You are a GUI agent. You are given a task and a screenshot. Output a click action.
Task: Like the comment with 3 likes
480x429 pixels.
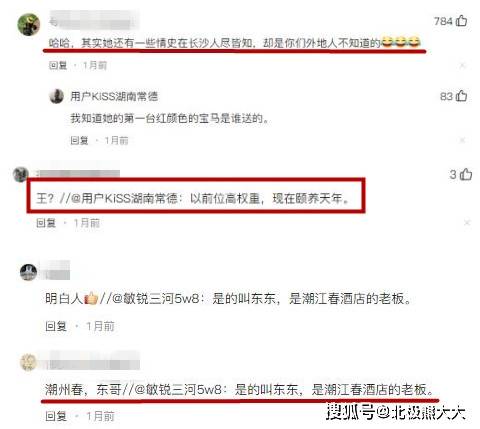[x=466, y=174]
